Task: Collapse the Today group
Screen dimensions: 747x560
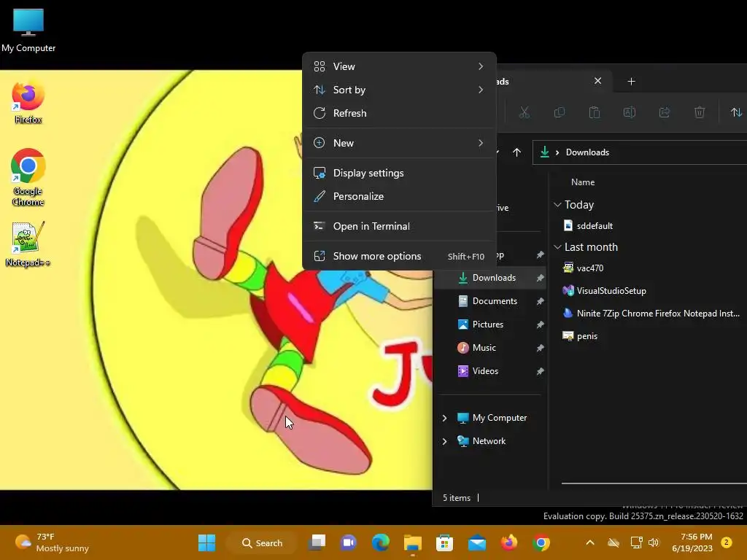Action: (557, 205)
